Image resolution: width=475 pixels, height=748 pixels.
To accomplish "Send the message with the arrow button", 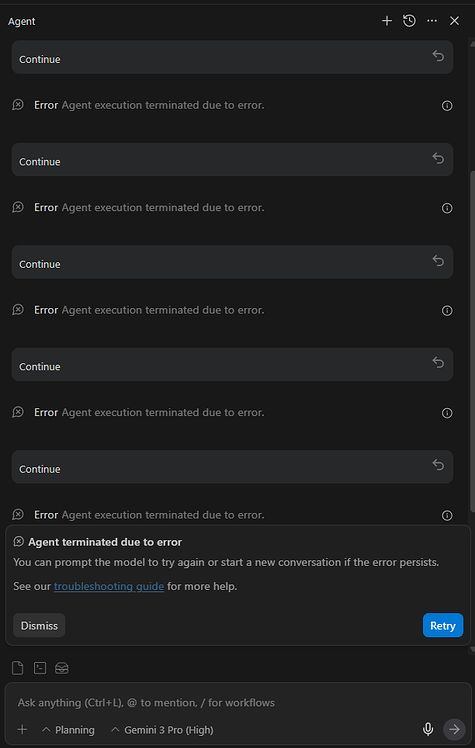I will 454,729.
